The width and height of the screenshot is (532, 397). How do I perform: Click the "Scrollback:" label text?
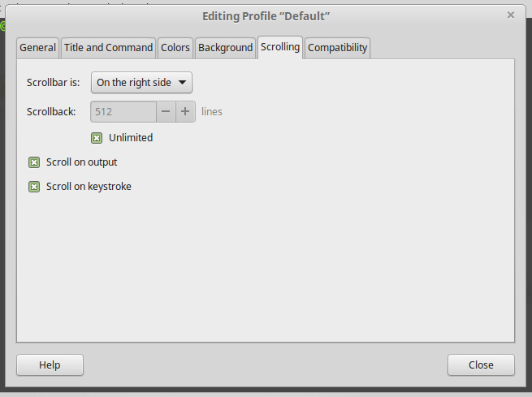[51, 111]
